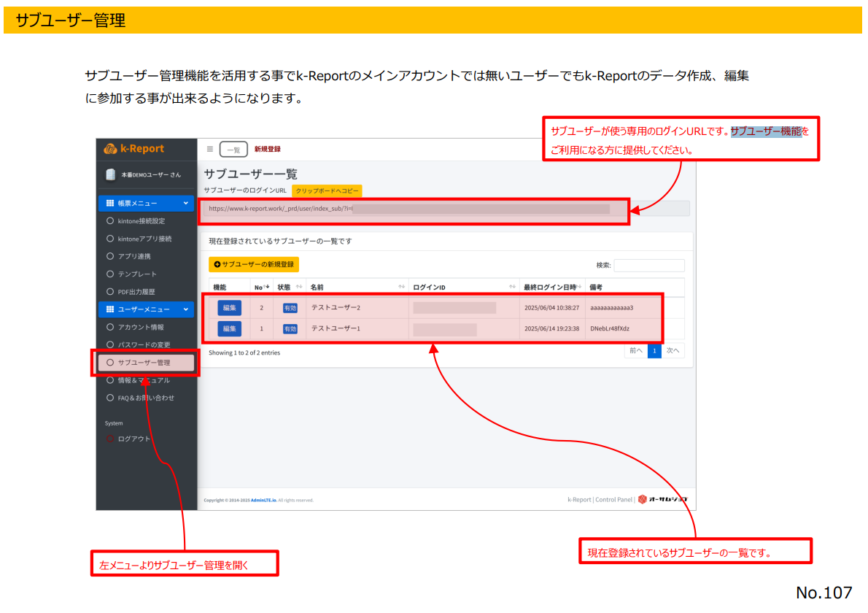This screenshot has height=613, width=868.
Task: Click the 2025/06/14 19:23:38 login date cell
Action: pos(551,328)
